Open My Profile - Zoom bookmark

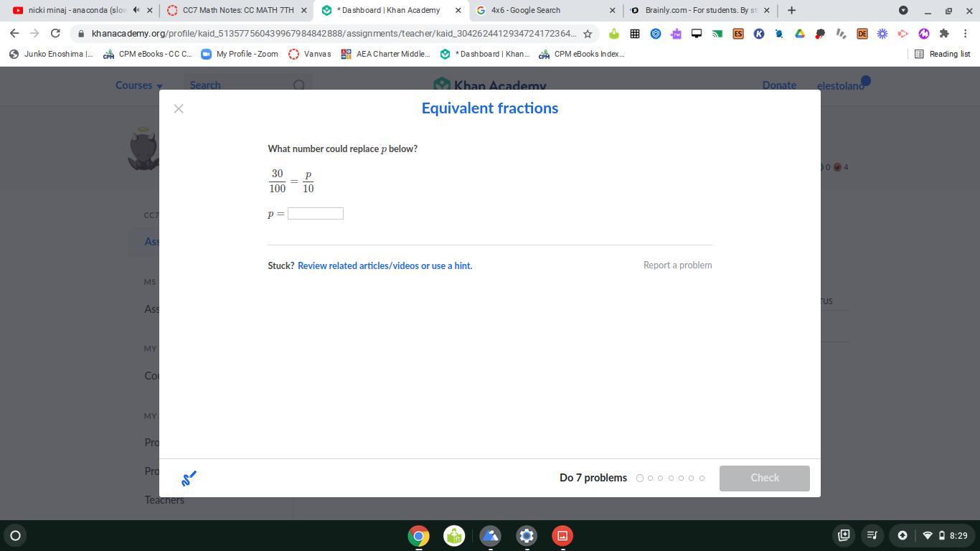click(x=240, y=54)
